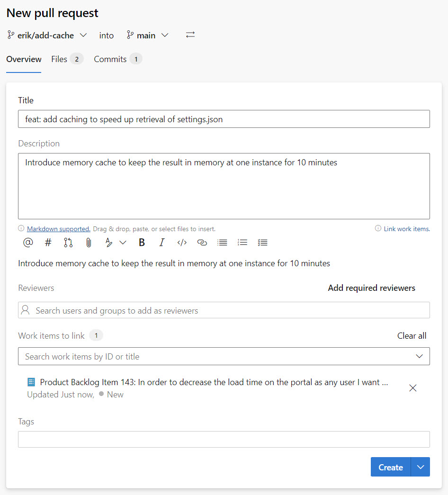This screenshot has width=448, height=495.
Task: Click the info icon beside Markdown supported
Action: click(21, 228)
